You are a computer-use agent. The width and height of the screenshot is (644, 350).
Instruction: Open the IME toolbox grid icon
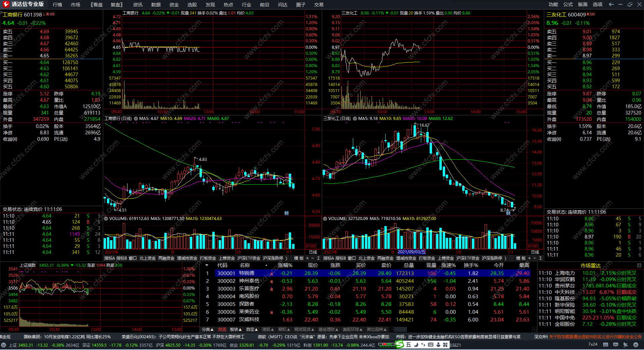[x=445, y=345]
